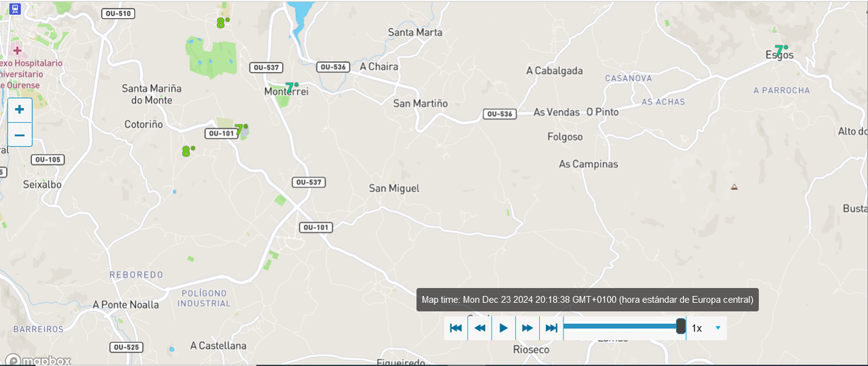
Task: Click the Santa Mariña do Monte label
Action: [152, 94]
